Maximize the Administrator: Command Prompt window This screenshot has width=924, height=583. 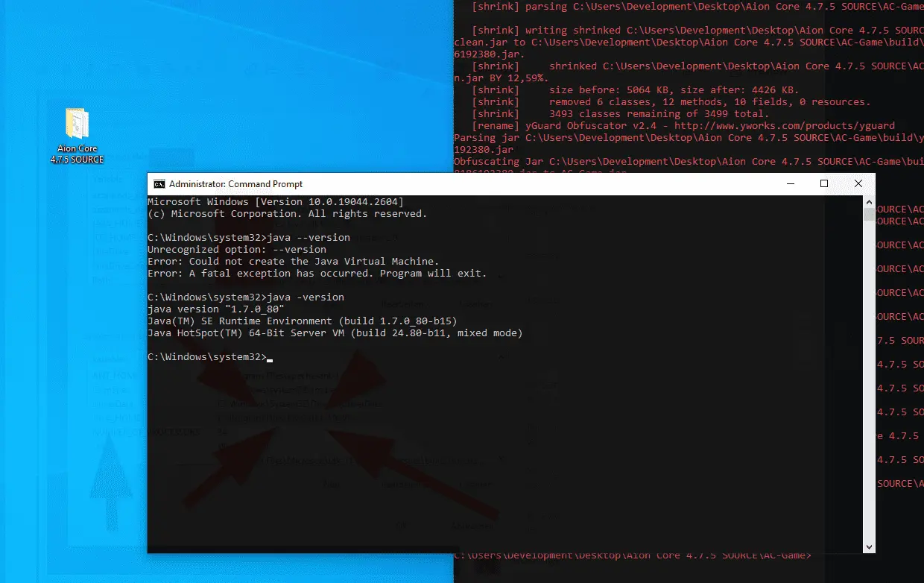pos(824,183)
